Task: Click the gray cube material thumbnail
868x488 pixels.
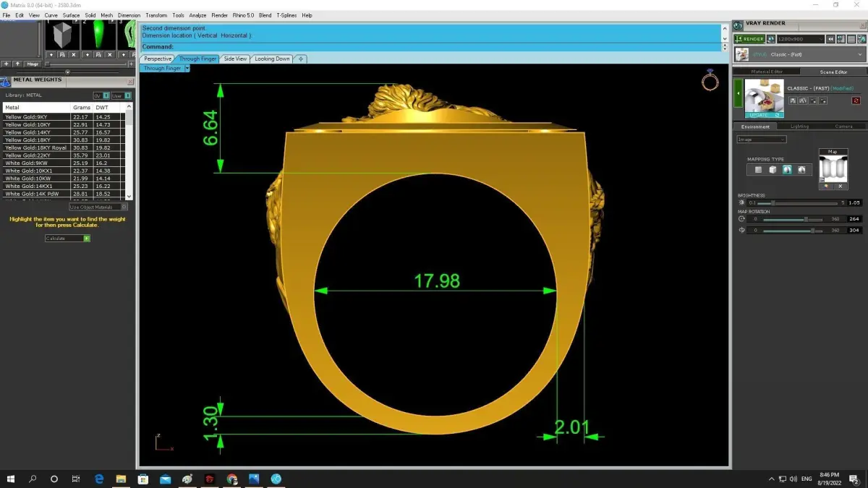Action: pos(62,34)
